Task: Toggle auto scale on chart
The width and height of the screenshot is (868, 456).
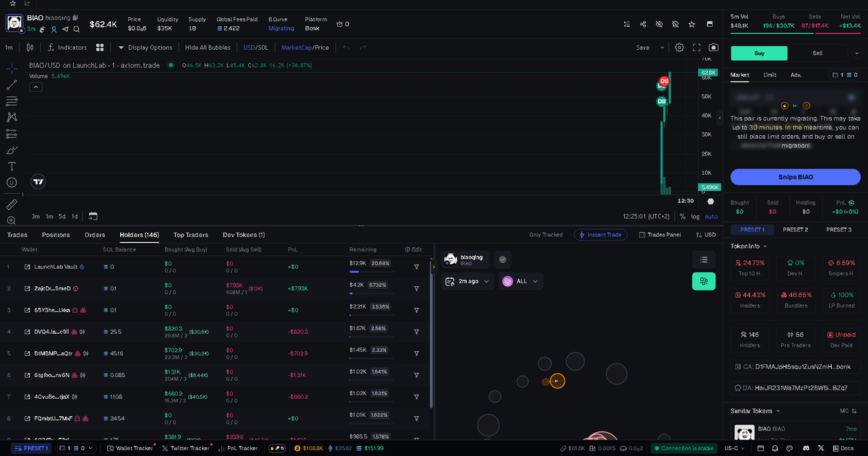Action: click(711, 216)
